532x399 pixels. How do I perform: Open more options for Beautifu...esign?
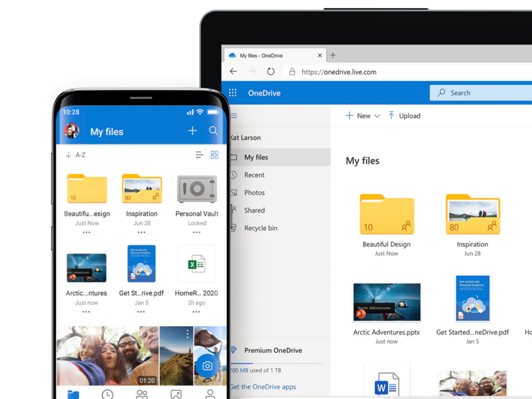(86, 232)
